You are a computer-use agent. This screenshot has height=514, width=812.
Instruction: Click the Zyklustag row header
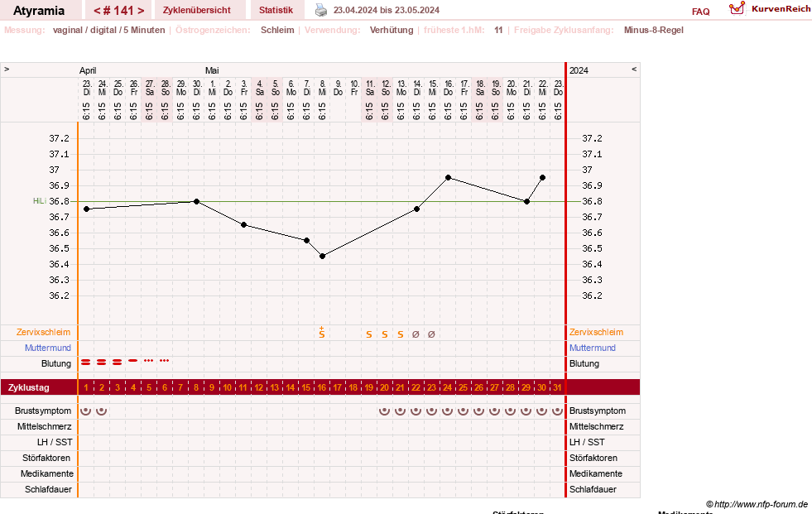point(29,387)
